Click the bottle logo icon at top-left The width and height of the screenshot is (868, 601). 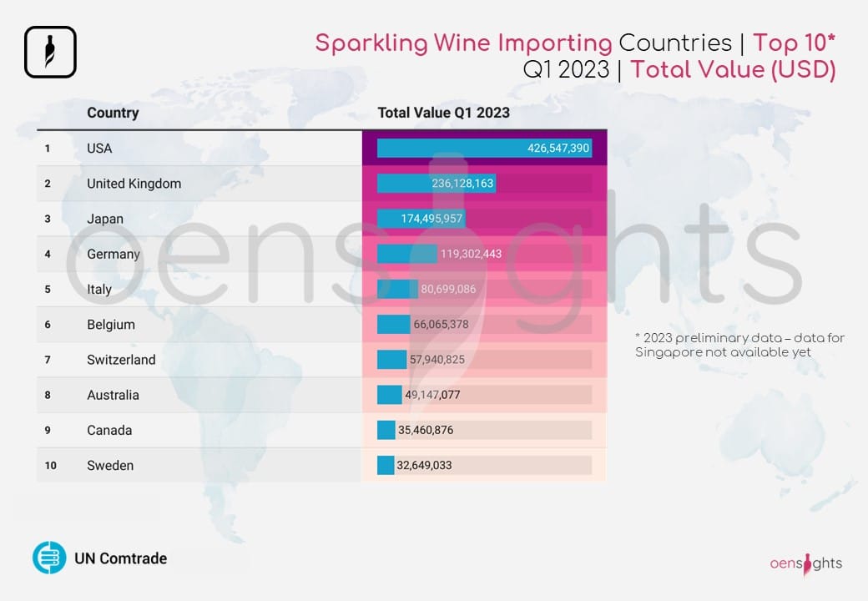50,52
